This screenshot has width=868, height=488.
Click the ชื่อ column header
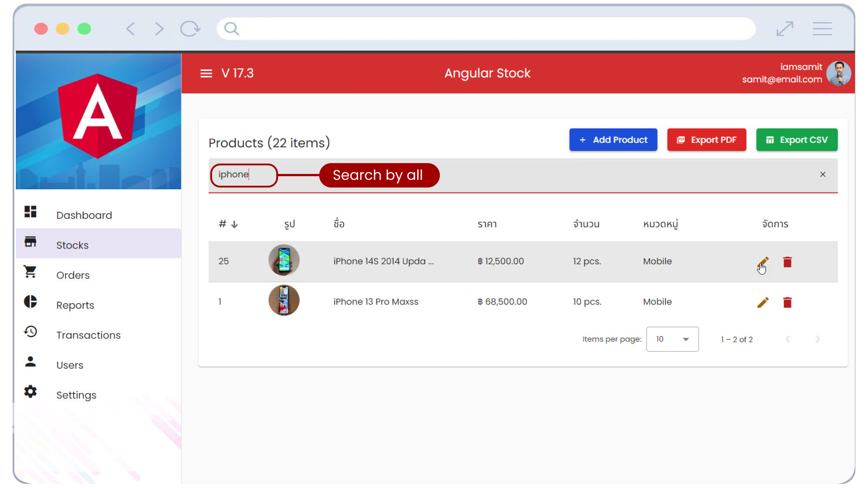339,223
